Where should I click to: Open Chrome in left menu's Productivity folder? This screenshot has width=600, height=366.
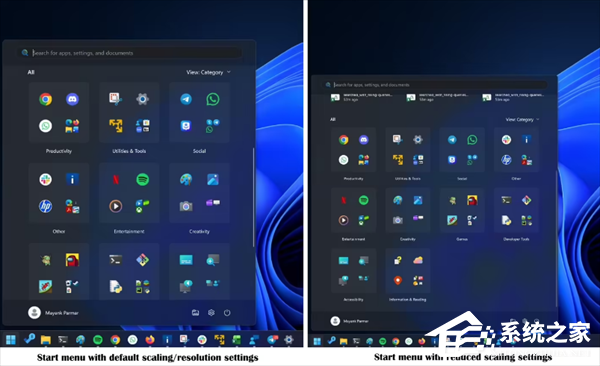(x=46, y=99)
